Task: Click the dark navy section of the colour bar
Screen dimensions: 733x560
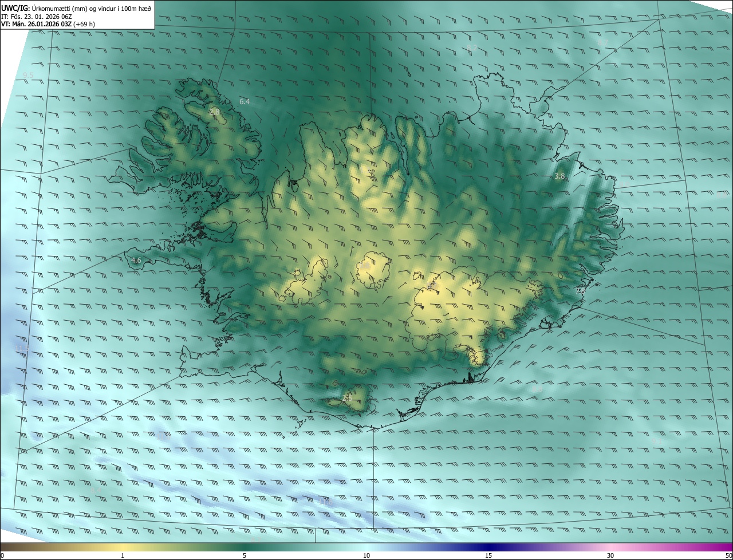Action: pyautogui.click(x=488, y=547)
